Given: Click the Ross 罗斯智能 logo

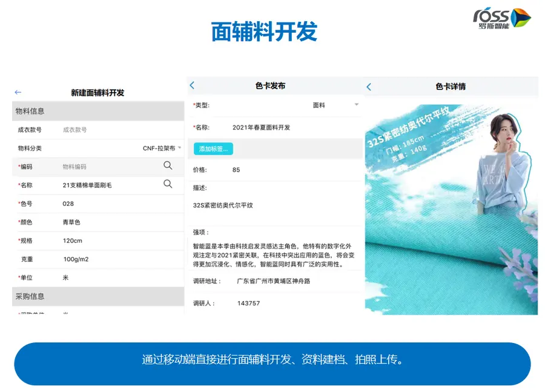Looking at the screenshot, I should 502,18.
